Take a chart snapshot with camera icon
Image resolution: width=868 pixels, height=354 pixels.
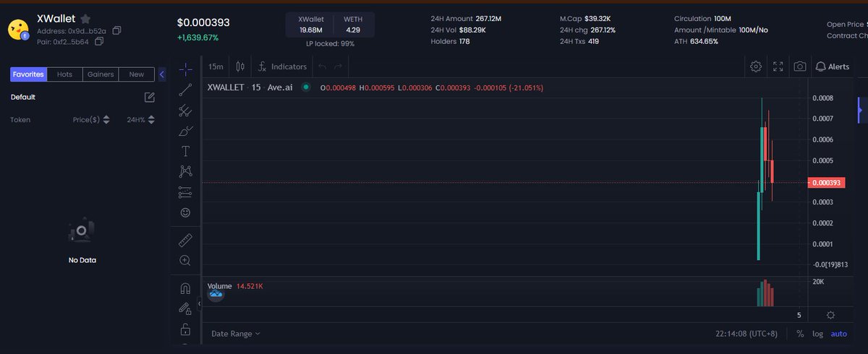800,66
